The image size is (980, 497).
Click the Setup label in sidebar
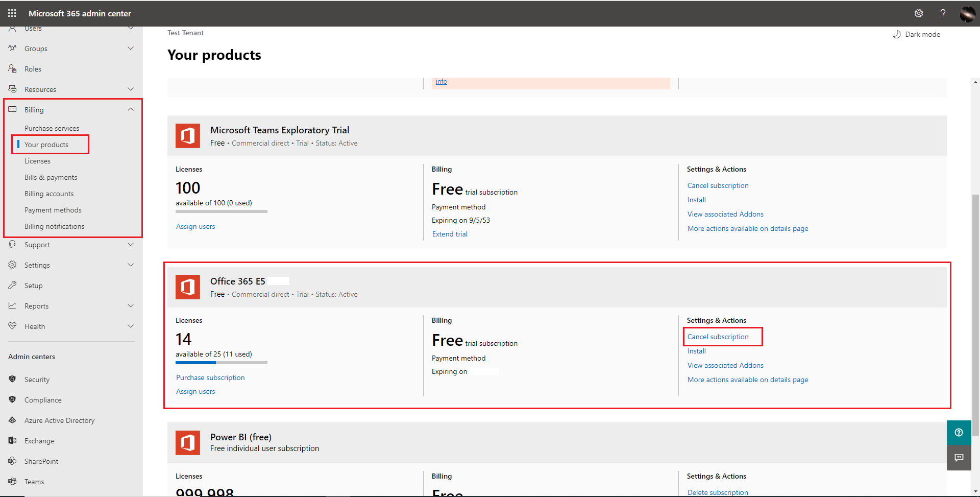tap(34, 286)
